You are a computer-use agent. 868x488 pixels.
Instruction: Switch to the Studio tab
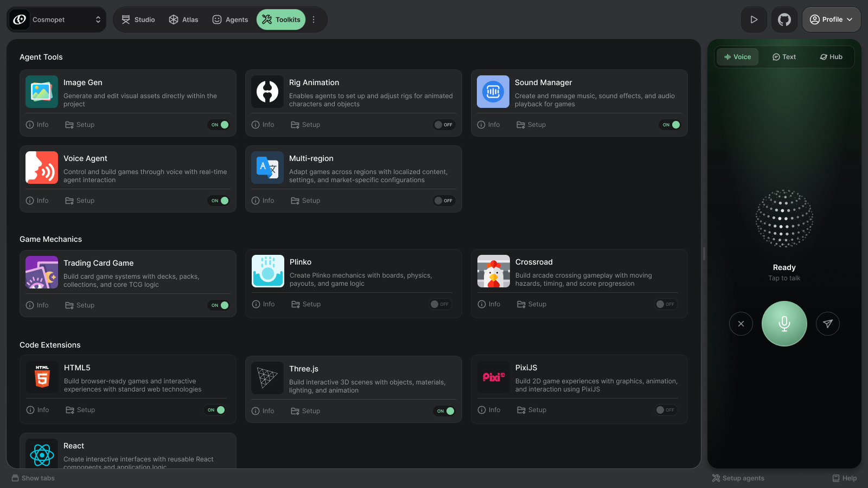pos(138,20)
